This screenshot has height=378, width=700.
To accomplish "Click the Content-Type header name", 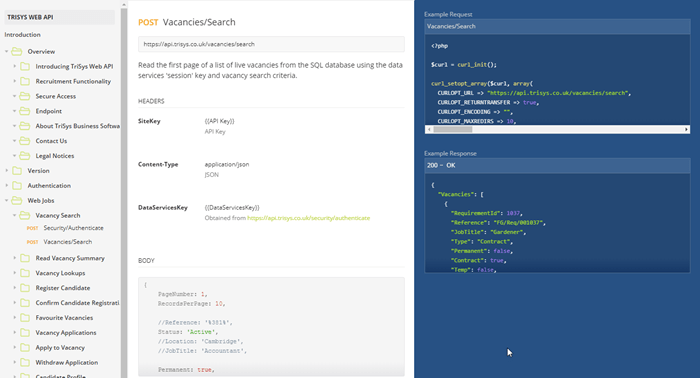I will 158,164.
